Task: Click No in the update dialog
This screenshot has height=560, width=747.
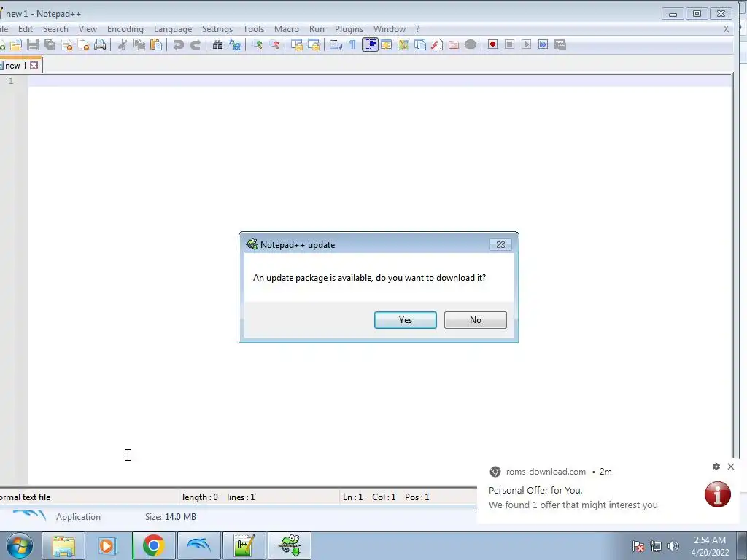Action: tap(476, 320)
